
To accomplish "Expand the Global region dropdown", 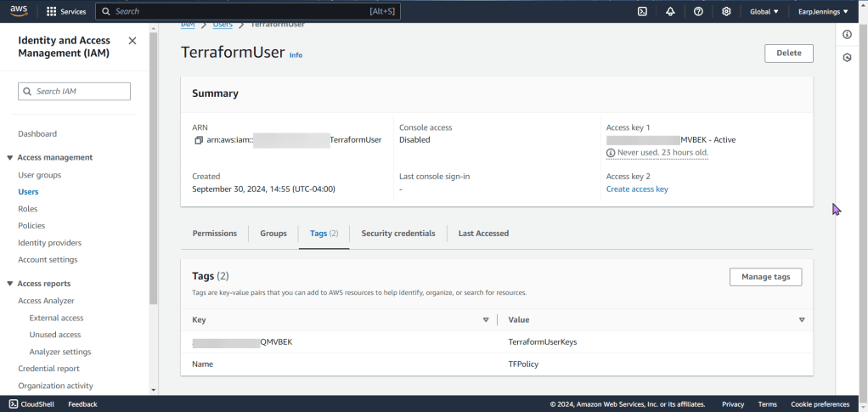I will pos(764,12).
